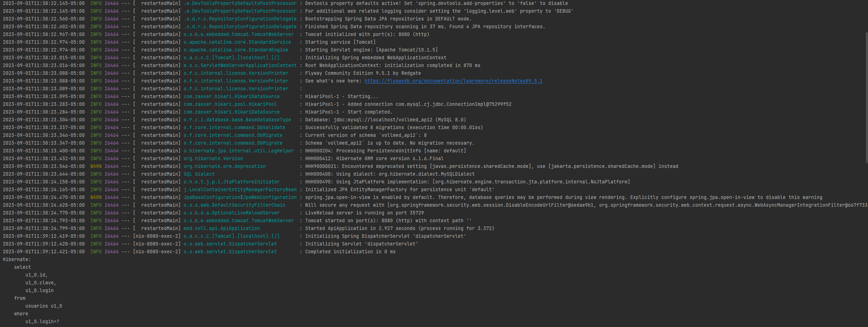Click the 'u1_0.id,' SQL column line

(36, 275)
